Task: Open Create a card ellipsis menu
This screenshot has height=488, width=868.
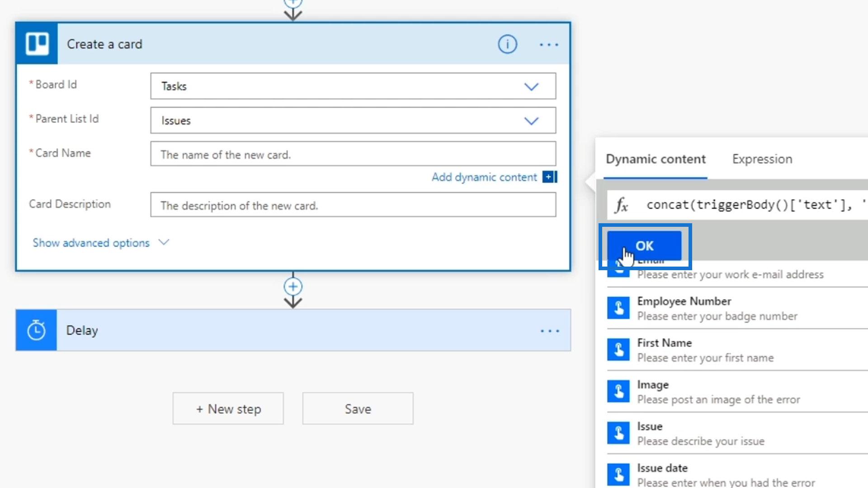Action: coord(549,44)
